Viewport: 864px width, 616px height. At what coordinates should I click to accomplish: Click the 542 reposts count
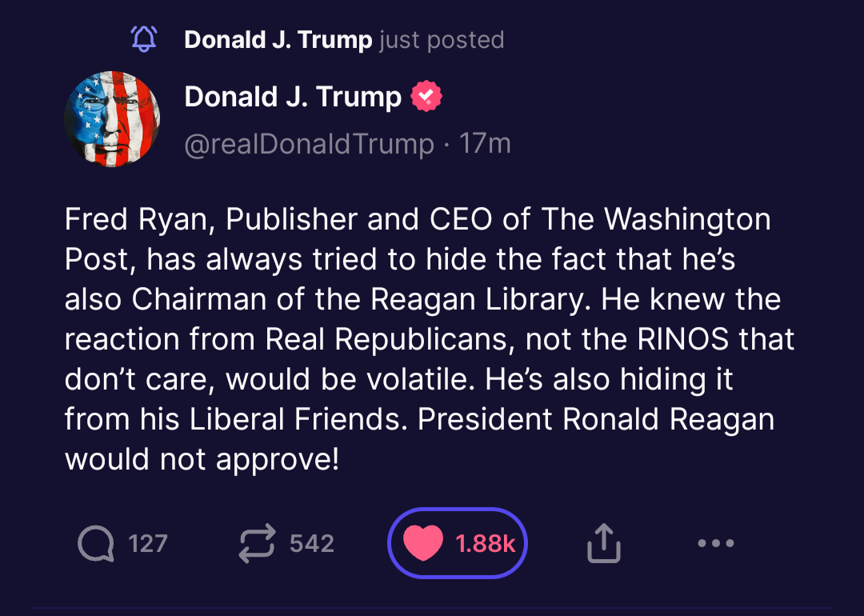pos(312,544)
